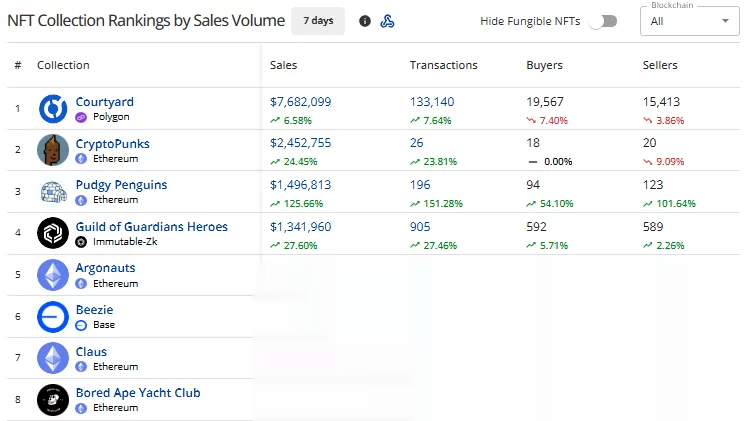This screenshot has height=421, width=751.
Task: Sort by the Buyers column header
Action: (x=544, y=65)
